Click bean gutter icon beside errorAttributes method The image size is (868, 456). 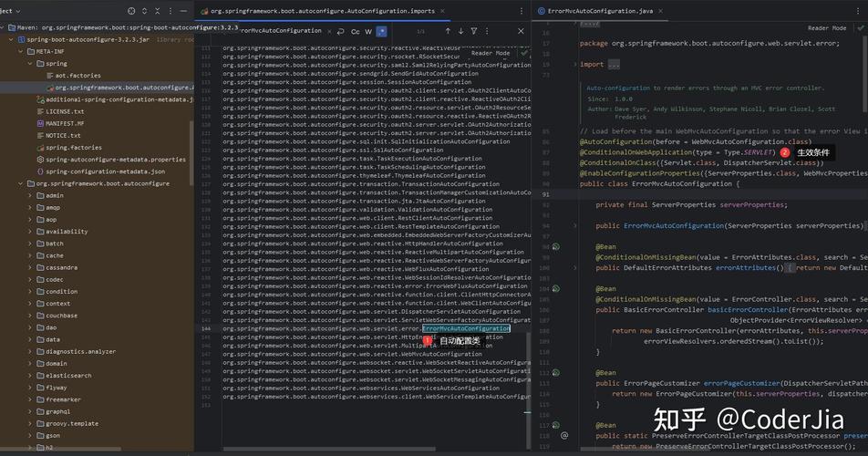coord(556,247)
